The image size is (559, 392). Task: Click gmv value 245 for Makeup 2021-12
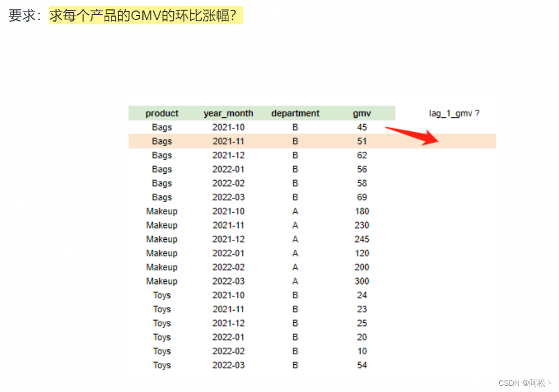(362, 239)
